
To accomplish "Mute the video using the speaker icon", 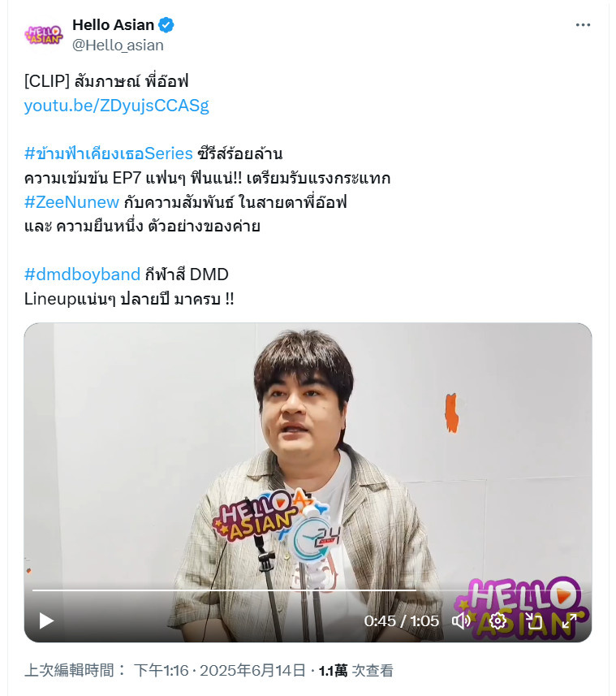I will (461, 620).
